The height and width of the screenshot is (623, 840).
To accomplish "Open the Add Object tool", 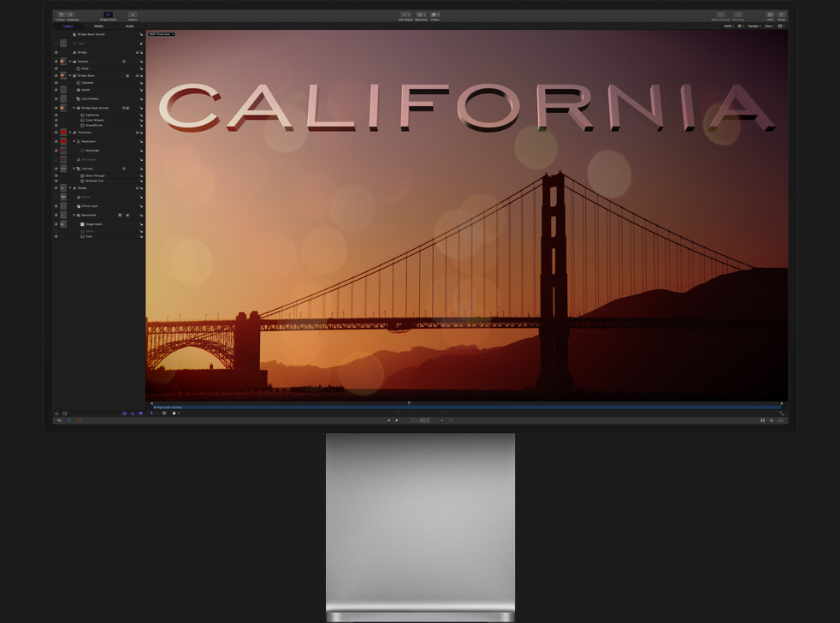I will [405, 15].
